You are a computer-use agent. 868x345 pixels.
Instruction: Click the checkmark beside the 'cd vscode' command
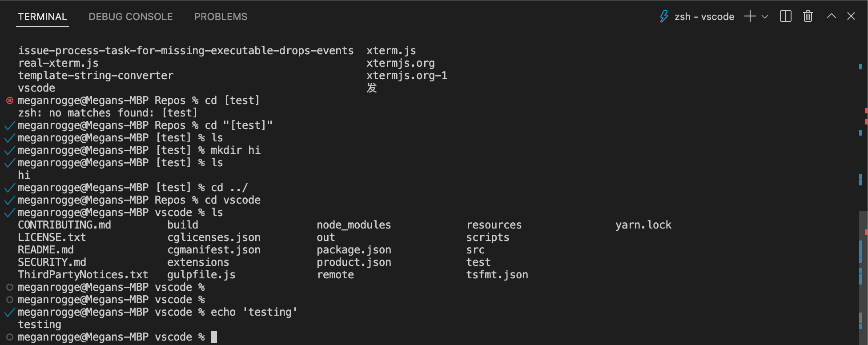(x=9, y=200)
